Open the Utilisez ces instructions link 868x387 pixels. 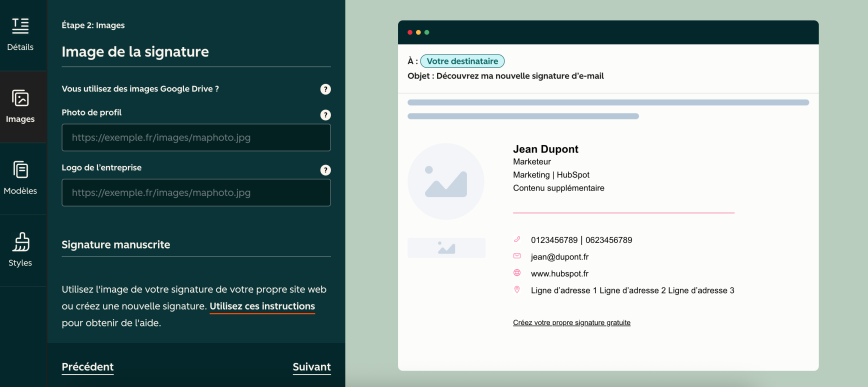pyautogui.click(x=262, y=306)
